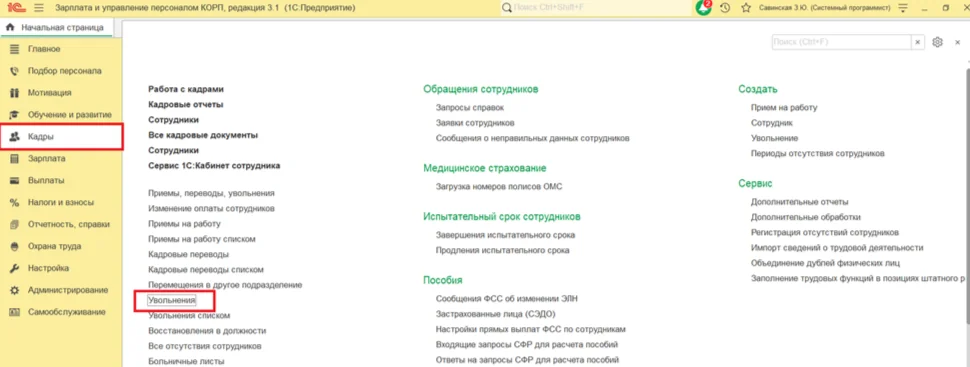This screenshot has height=367, width=970.
Task: Open notifications bell with 2 badge
Action: pyautogui.click(x=704, y=8)
